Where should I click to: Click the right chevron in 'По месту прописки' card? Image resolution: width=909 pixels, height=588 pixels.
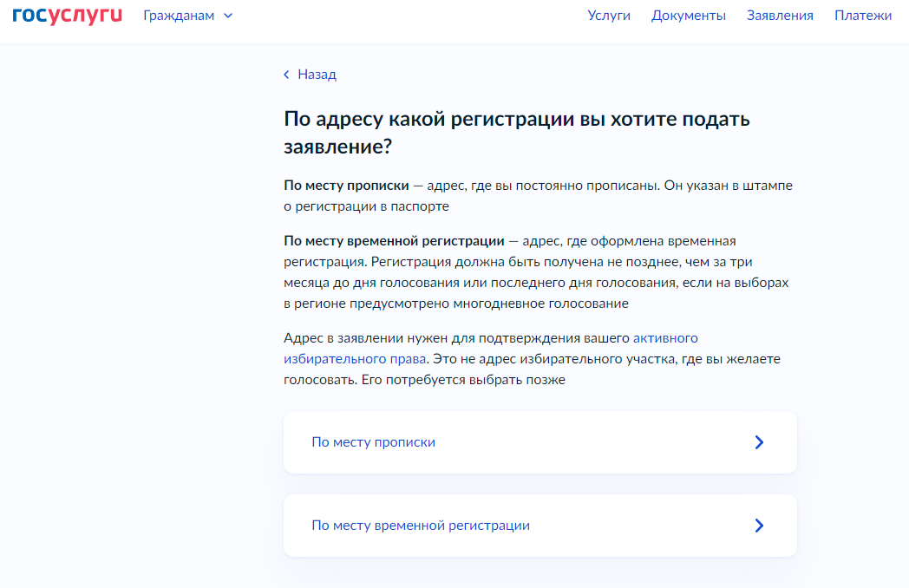point(759,442)
